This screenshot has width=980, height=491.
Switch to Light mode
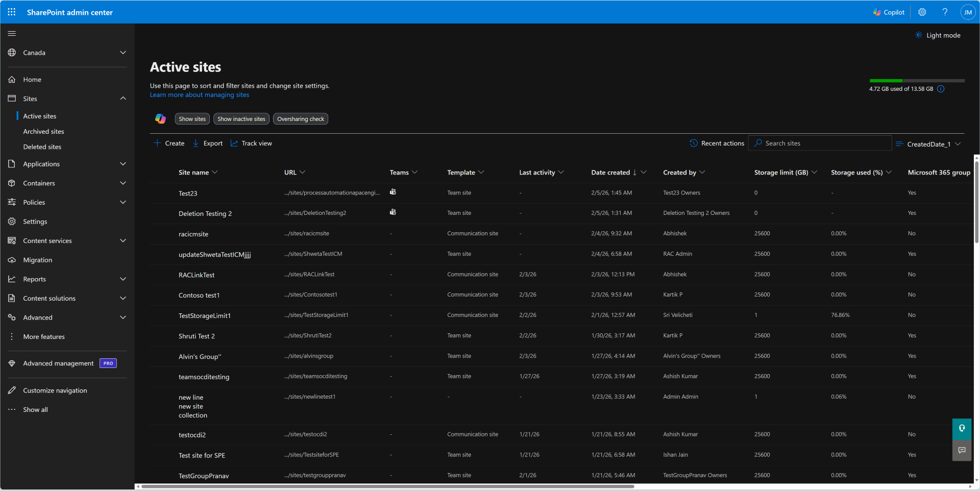click(x=938, y=35)
